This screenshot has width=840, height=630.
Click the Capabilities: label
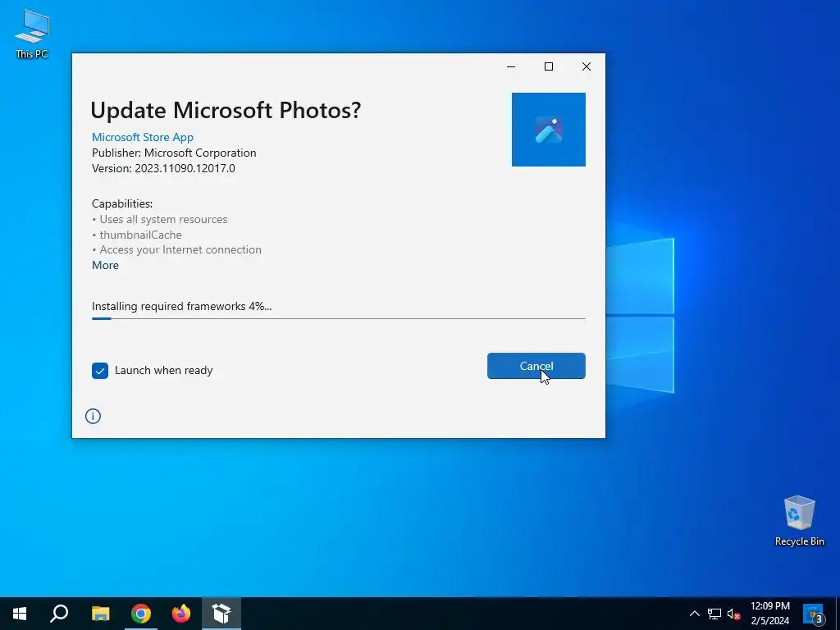point(122,203)
